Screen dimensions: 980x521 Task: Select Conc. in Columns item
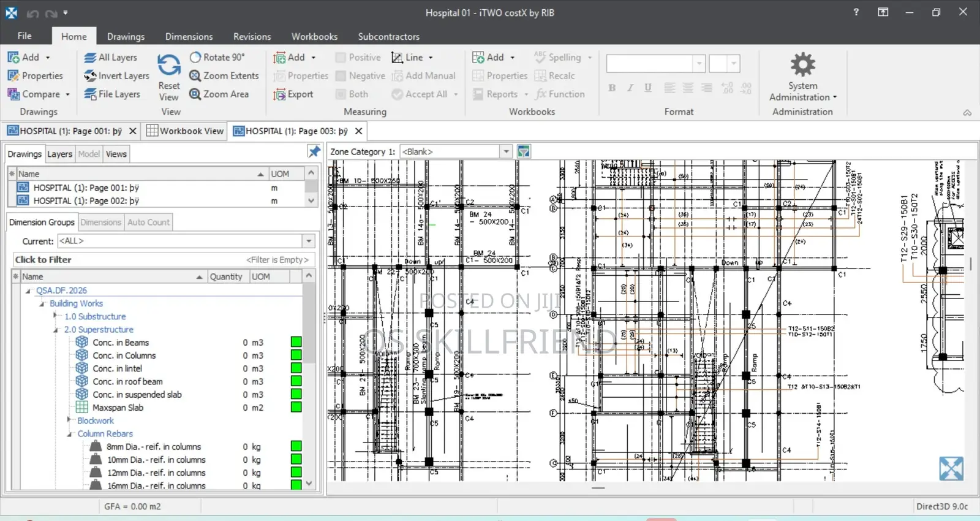pos(124,356)
